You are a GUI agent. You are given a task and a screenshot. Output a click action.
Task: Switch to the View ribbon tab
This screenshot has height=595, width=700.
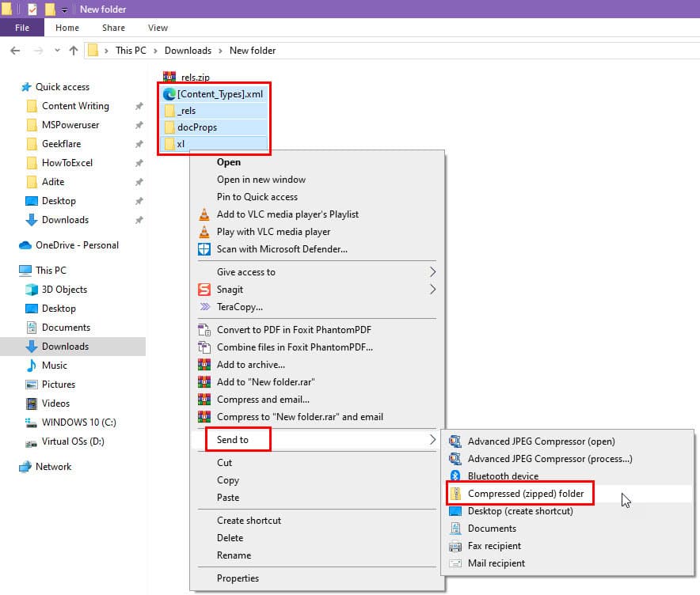[158, 28]
